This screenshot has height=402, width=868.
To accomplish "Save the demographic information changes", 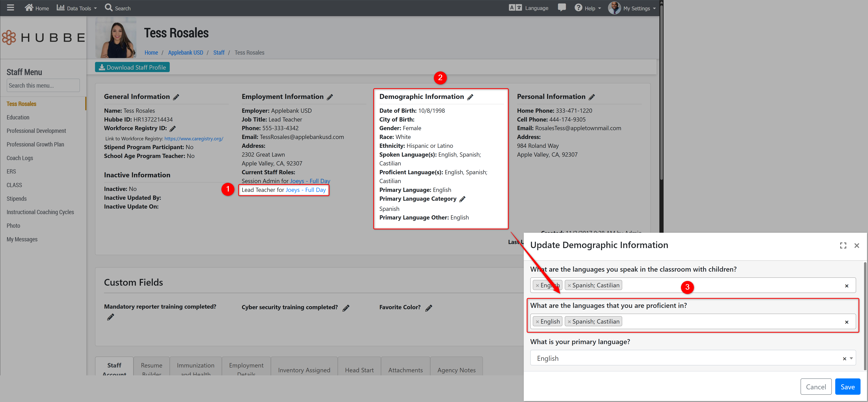I will point(847,387).
